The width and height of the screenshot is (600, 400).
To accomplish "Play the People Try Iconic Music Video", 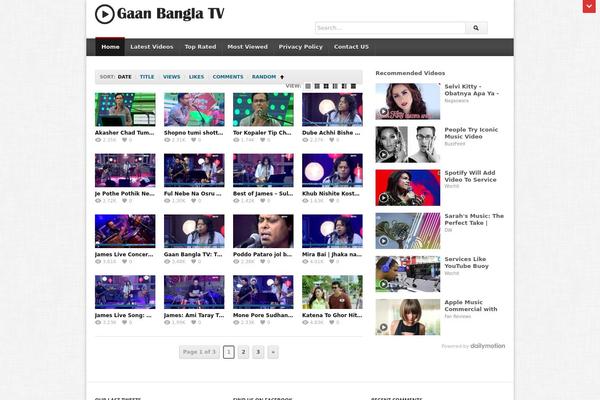I will (383, 155).
